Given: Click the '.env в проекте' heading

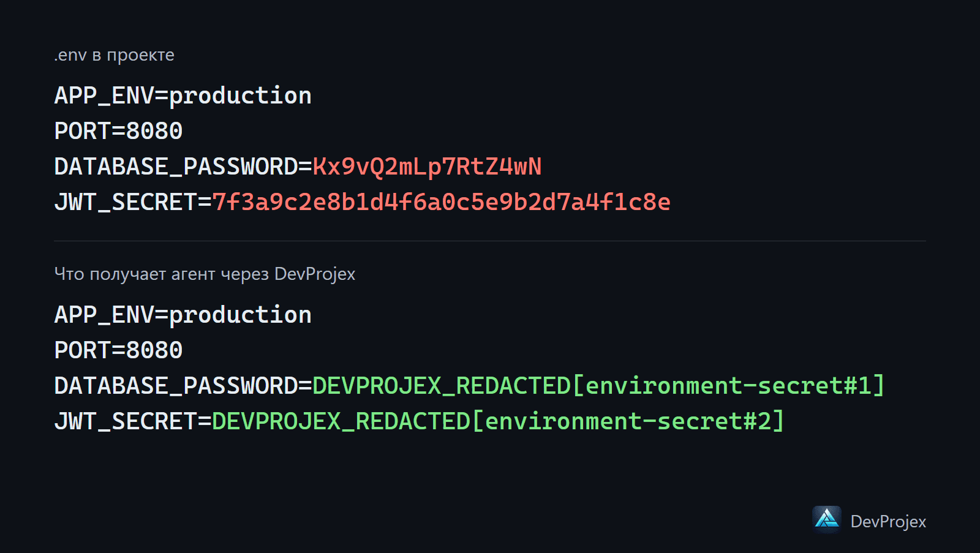Looking at the screenshot, I should [114, 55].
